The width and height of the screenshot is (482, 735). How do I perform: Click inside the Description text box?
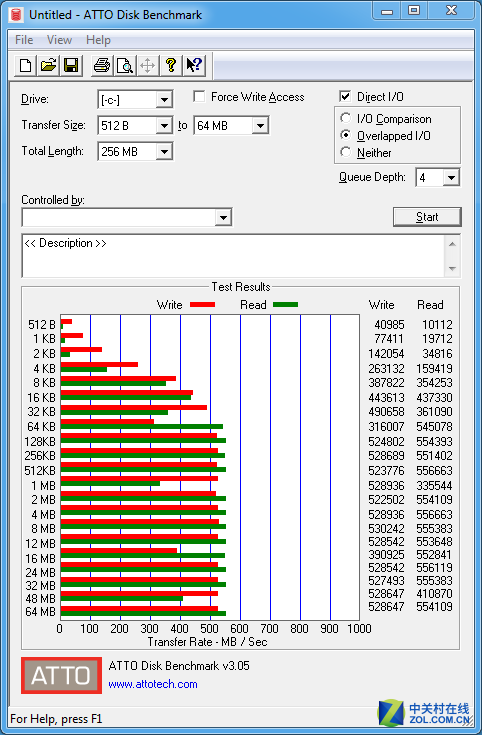tap(233, 256)
